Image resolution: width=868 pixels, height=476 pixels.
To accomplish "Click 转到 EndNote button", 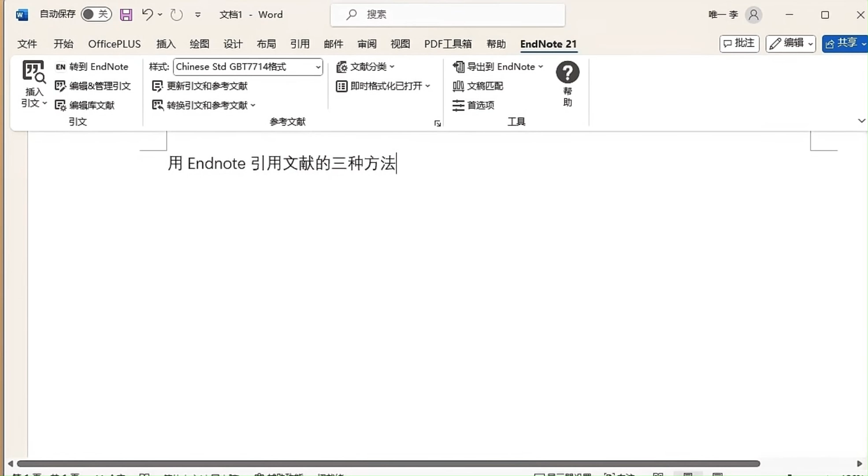I will 92,67.
